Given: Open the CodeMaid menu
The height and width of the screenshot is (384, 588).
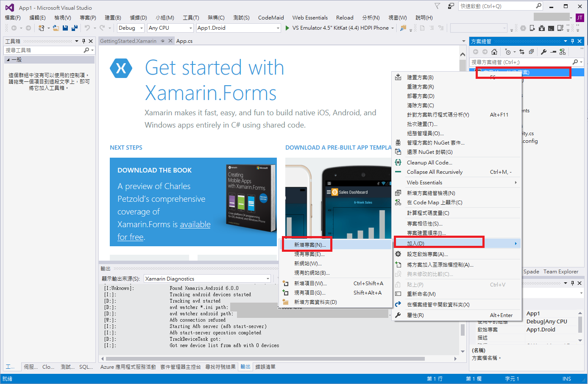Looking at the screenshot, I should coord(271,17).
